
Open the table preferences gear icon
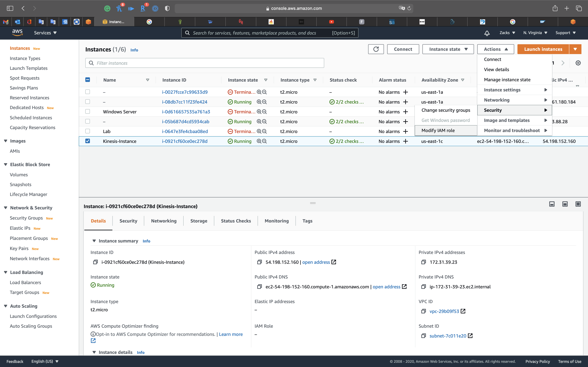coord(578,63)
